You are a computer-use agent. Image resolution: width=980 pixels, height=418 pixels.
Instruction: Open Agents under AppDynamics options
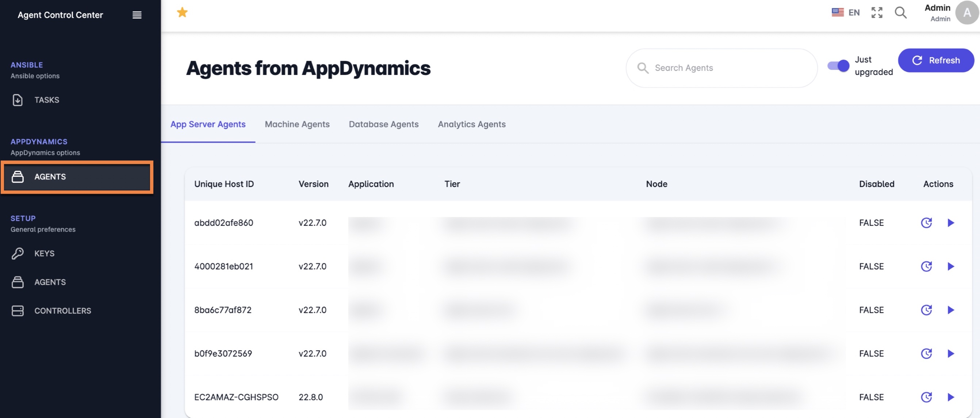pos(77,176)
